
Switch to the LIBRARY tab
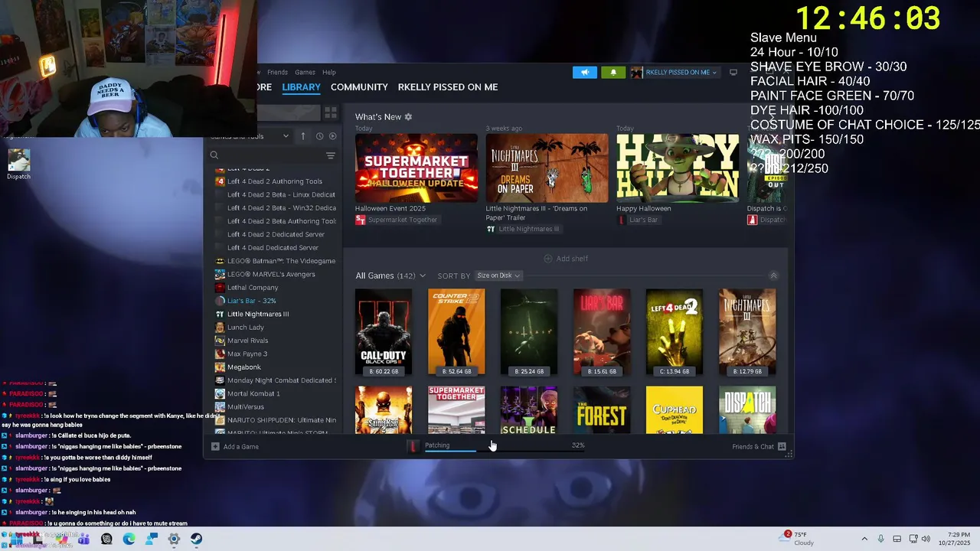[x=301, y=87]
